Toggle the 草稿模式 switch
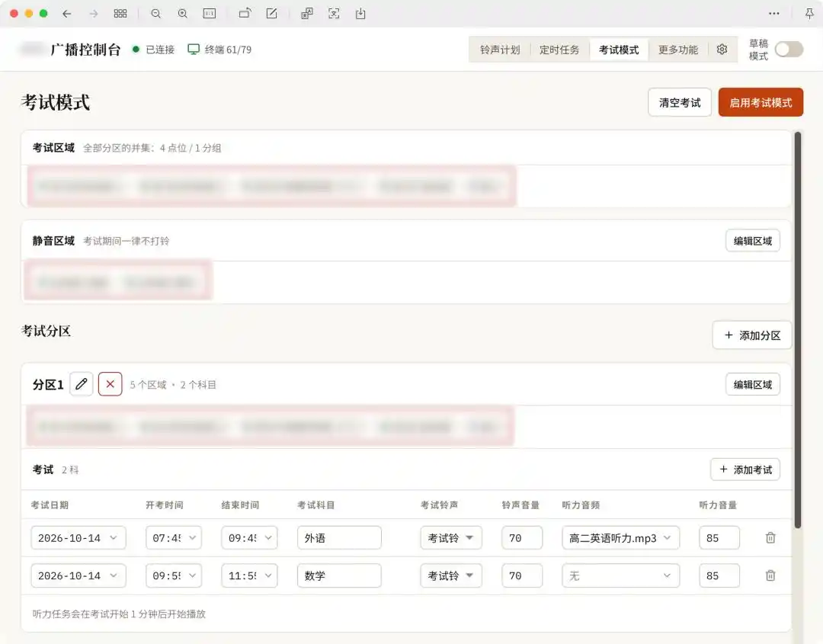 tap(789, 50)
